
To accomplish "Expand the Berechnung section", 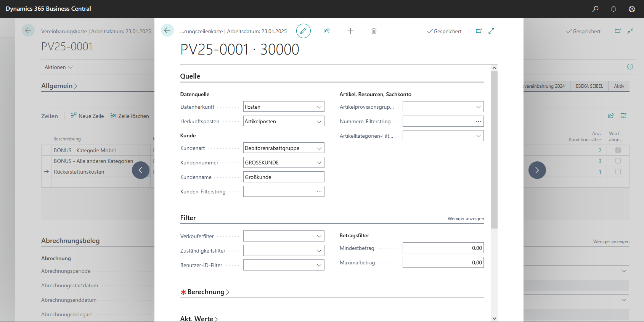I will click(x=208, y=292).
